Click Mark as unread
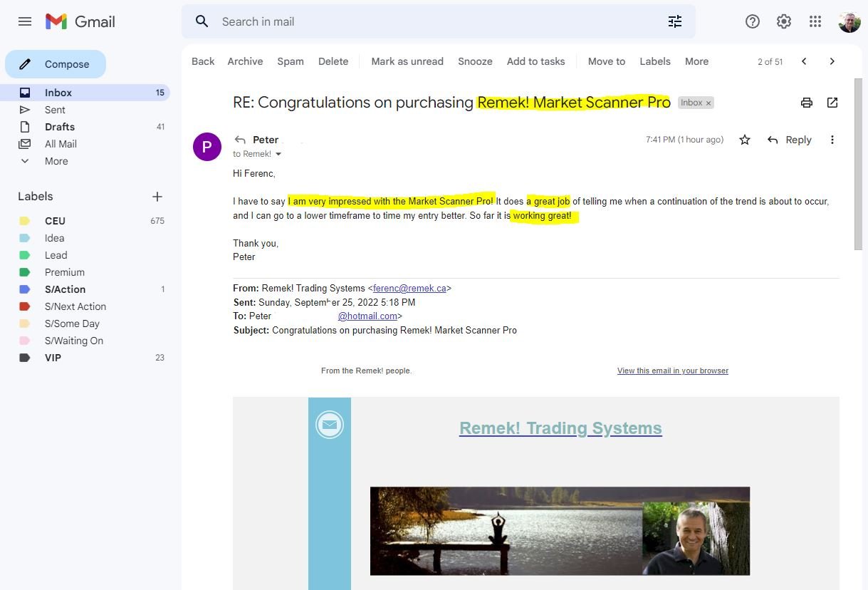This screenshot has height=590, width=868. coord(407,61)
